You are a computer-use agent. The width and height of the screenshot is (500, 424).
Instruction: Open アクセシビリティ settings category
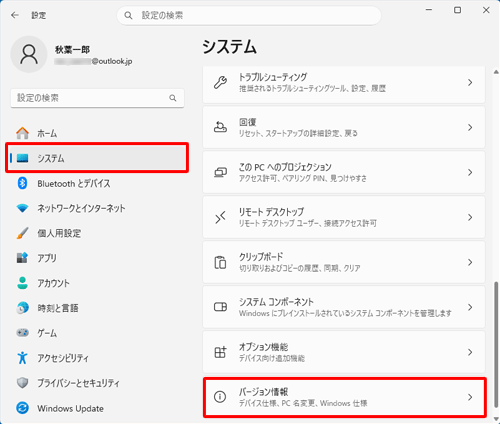(97, 358)
